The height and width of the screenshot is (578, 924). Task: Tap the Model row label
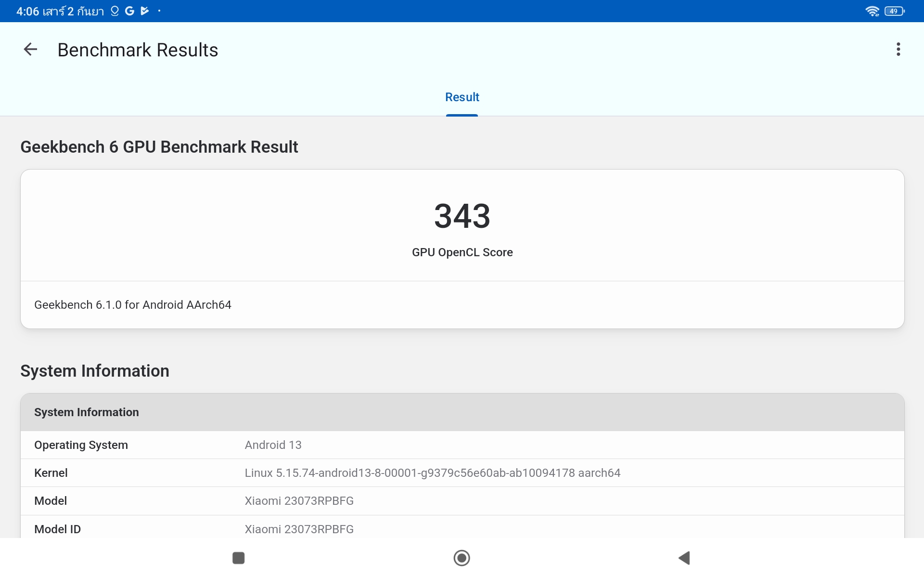[51, 501]
